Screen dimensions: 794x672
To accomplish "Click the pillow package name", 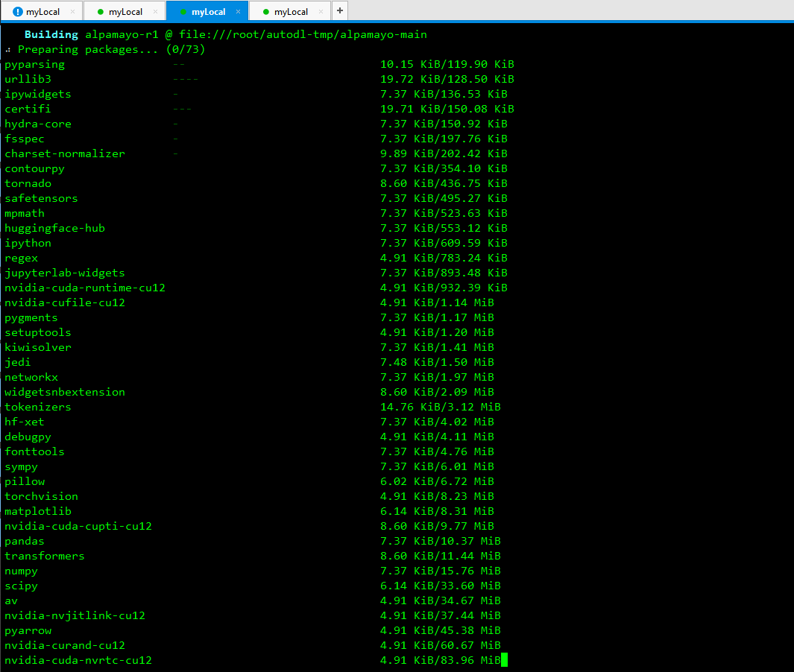I will [x=25, y=481].
